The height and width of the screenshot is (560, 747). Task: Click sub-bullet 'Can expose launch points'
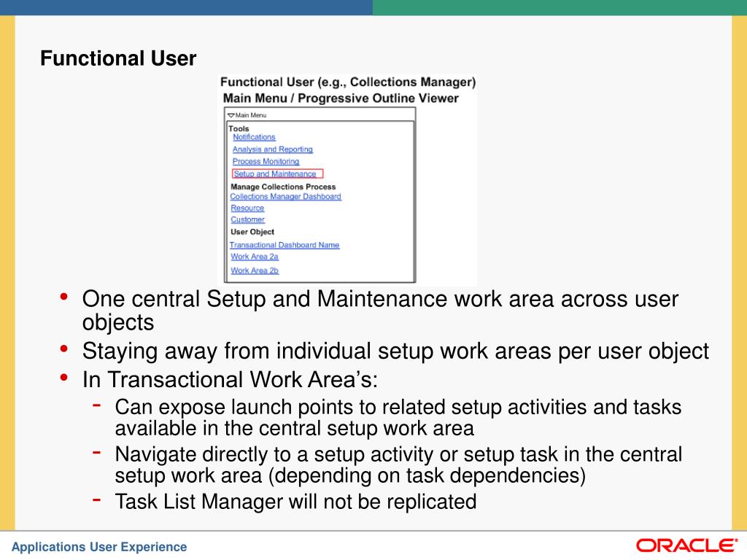pos(398,418)
